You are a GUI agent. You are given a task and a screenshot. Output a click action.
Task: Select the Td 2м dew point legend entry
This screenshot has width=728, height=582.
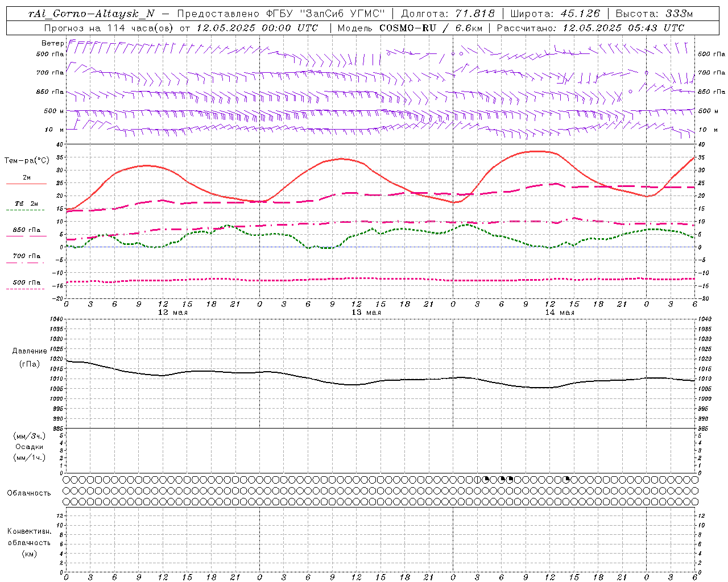point(26,203)
